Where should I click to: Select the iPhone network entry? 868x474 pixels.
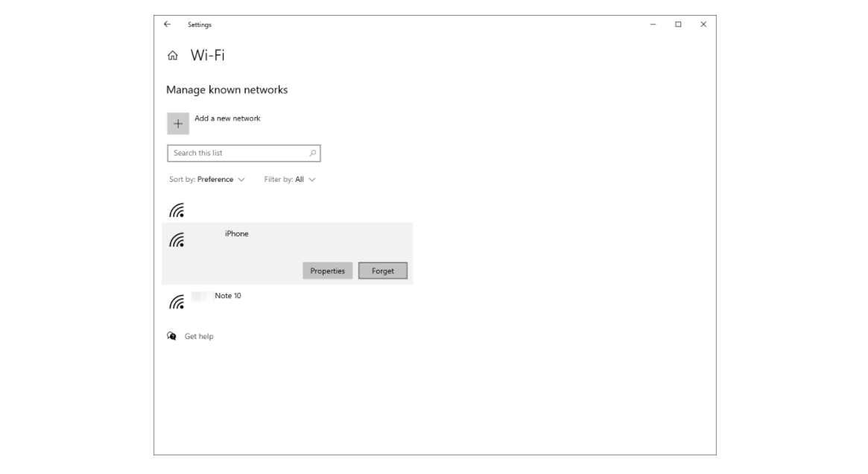coord(237,233)
